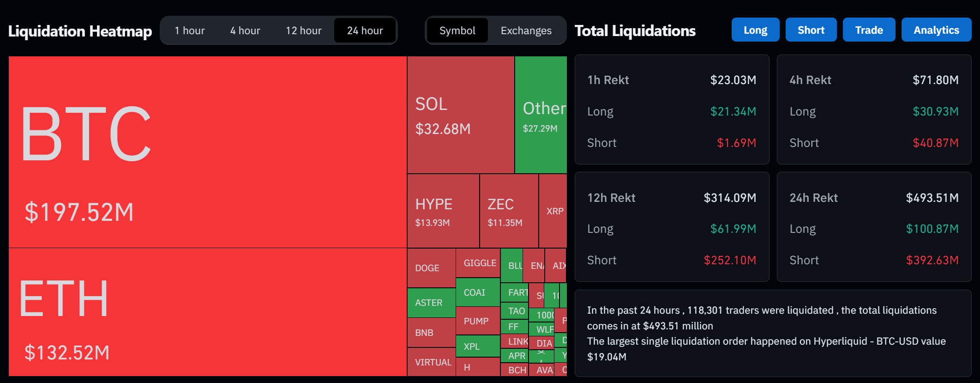This screenshot has width=980, height=383.
Task: Open the GIGGLE heatmap tile
Action: [478, 263]
